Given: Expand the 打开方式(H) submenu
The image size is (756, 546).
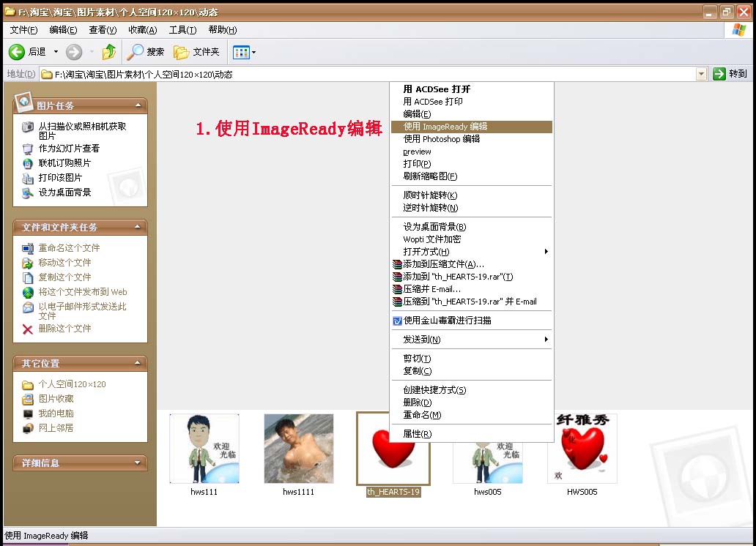Looking at the screenshot, I should [x=546, y=252].
